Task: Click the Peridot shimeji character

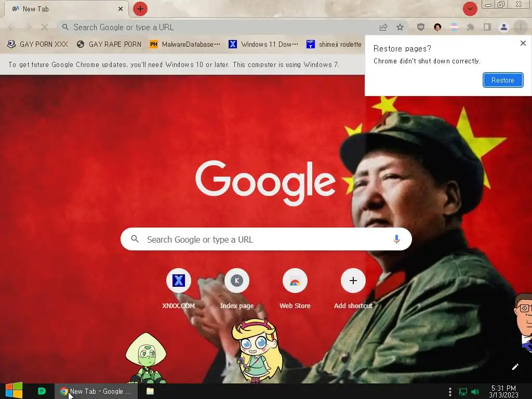Action: pos(146,358)
